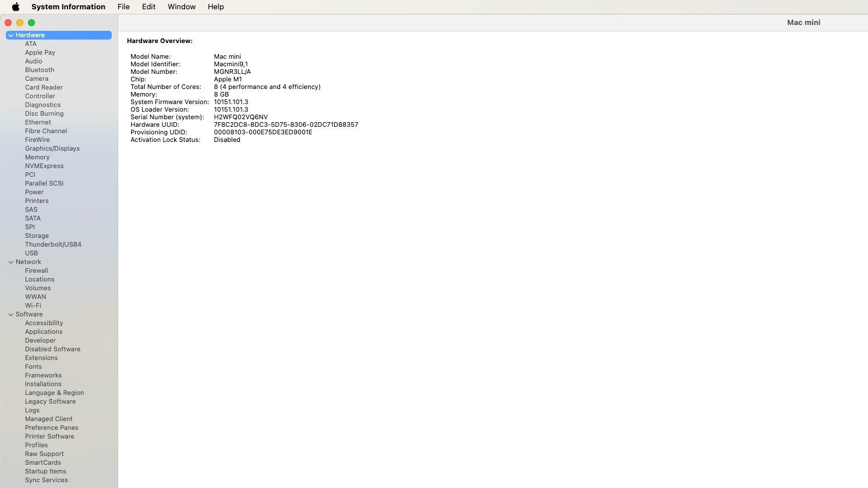Select Bluetooth in the sidebar
This screenshot has height=488, width=868.
click(40, 70)
